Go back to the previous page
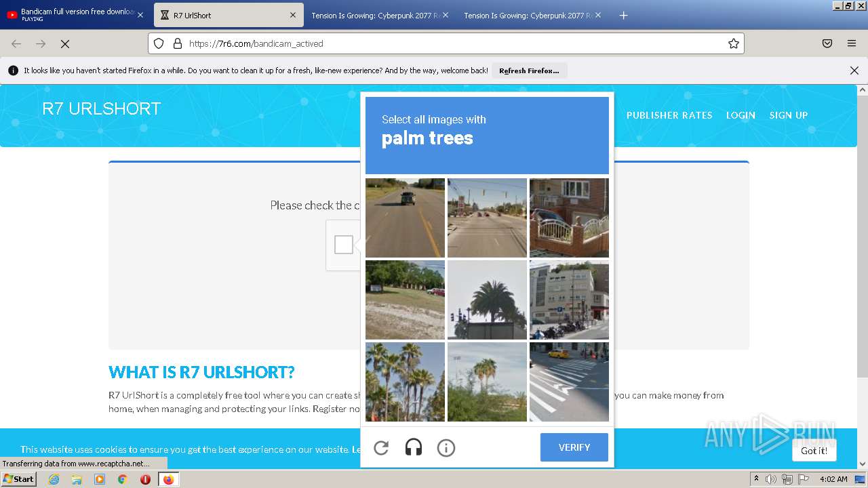Viewport: 868px width, 488px height. (16, 43)
